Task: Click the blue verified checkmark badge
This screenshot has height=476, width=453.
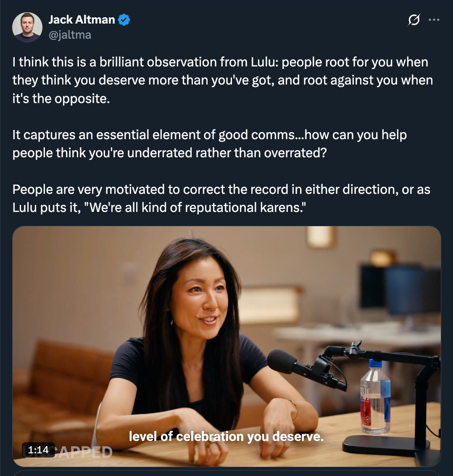Action: coord(124,20)
